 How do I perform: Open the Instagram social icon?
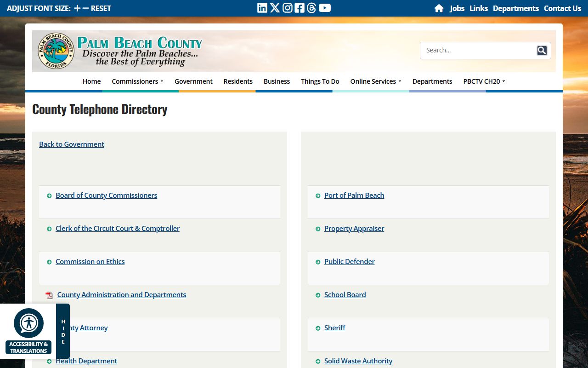pyautogui.click(x=288, y=8)
